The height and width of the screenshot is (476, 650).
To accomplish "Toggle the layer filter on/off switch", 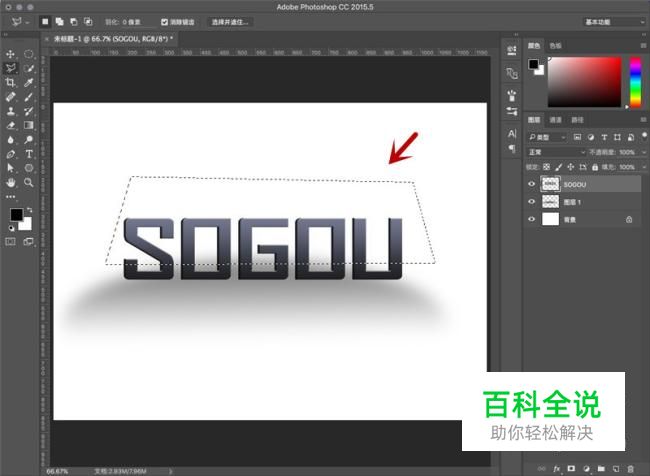I will tap(644, 136).
